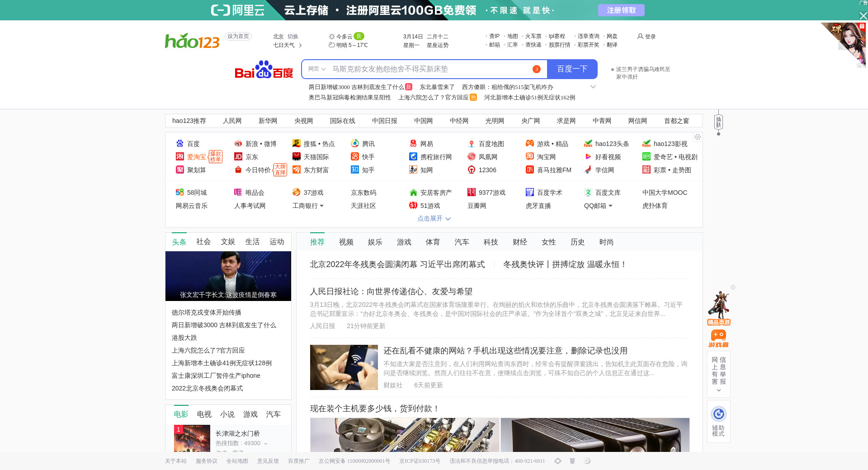Switch skin using the 换肤 tag

point(718,122)
